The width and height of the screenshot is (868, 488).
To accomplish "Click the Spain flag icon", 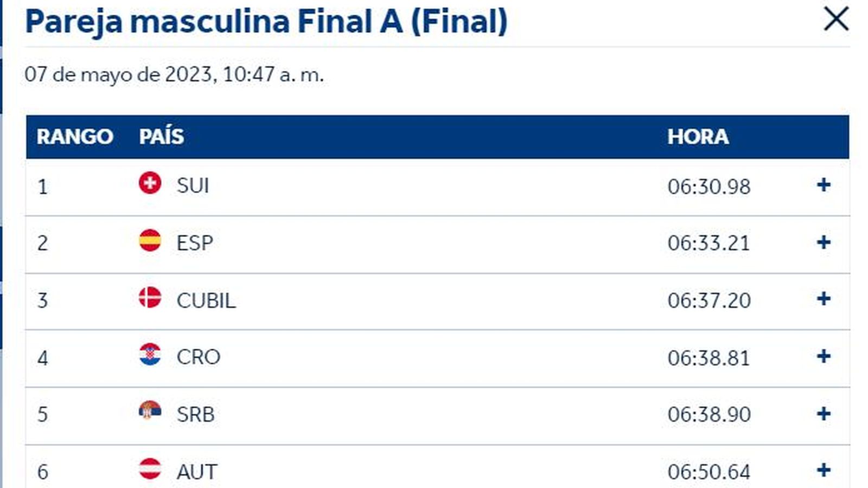I will click(150, 240).
